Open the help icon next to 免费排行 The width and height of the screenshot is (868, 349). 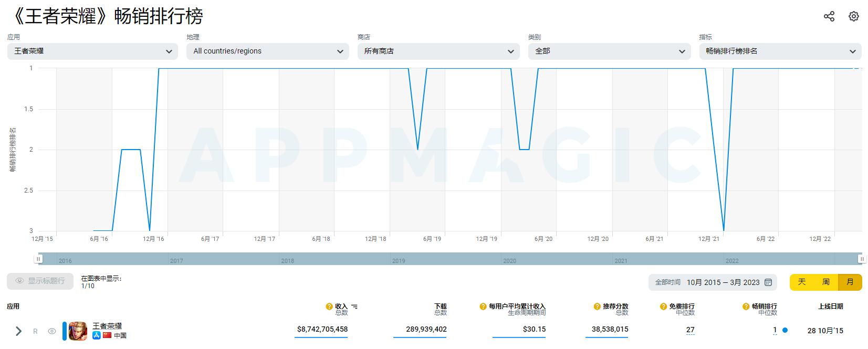point(664,306)
